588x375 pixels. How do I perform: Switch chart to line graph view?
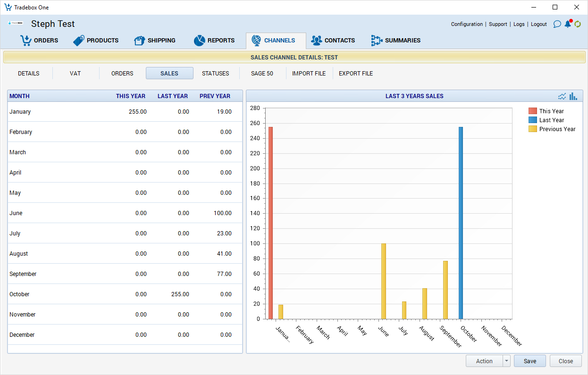(562, 96)
